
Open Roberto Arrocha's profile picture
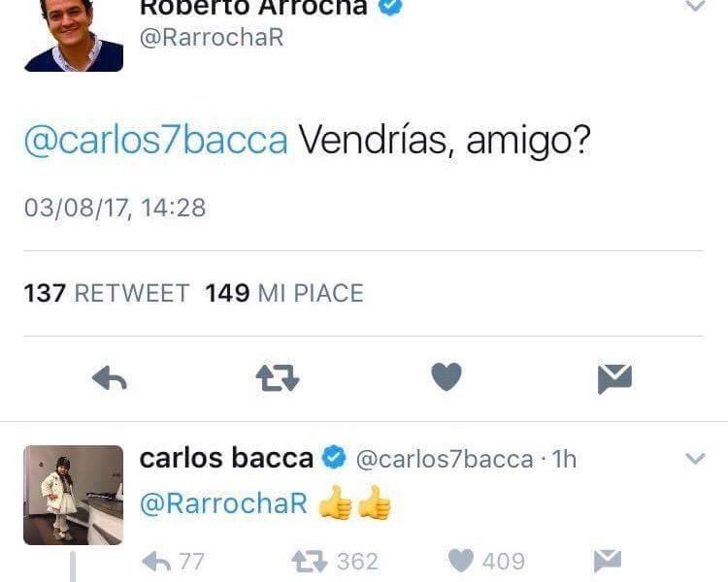click(74, 36)
